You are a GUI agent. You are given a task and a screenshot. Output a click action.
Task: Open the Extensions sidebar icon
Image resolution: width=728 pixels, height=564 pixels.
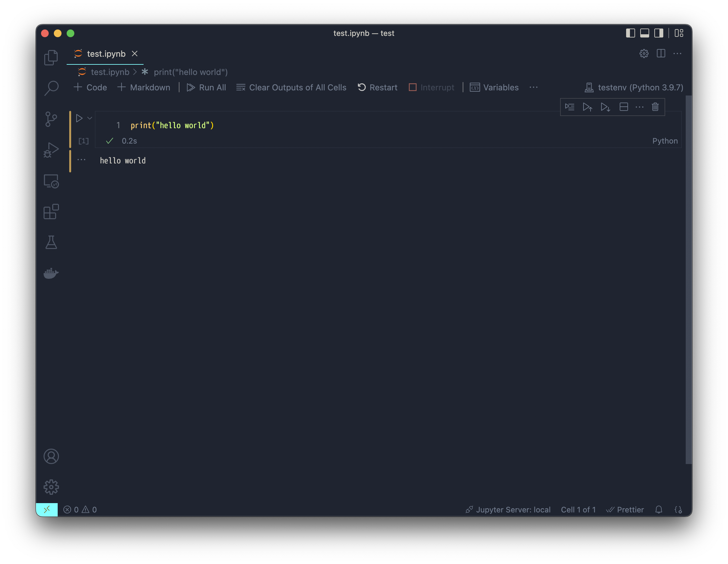pyautogui.click(x=51, y=212)
